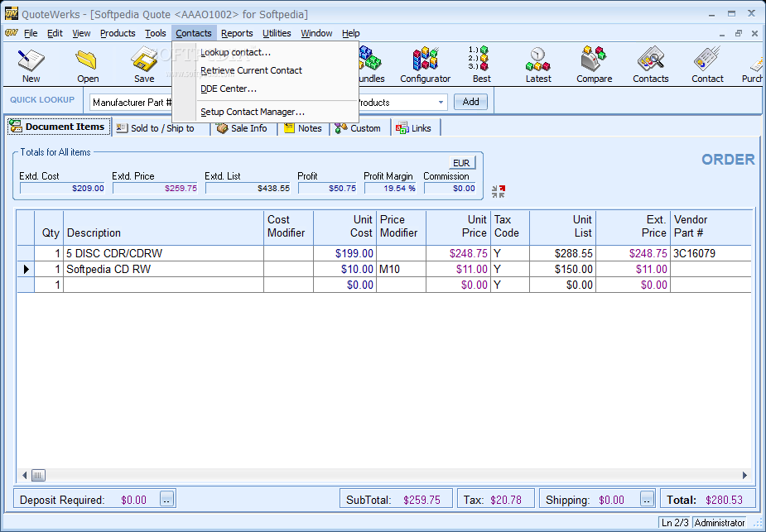Switch to the Links tab
Screen dimensions: 766x532
[415, 128]
